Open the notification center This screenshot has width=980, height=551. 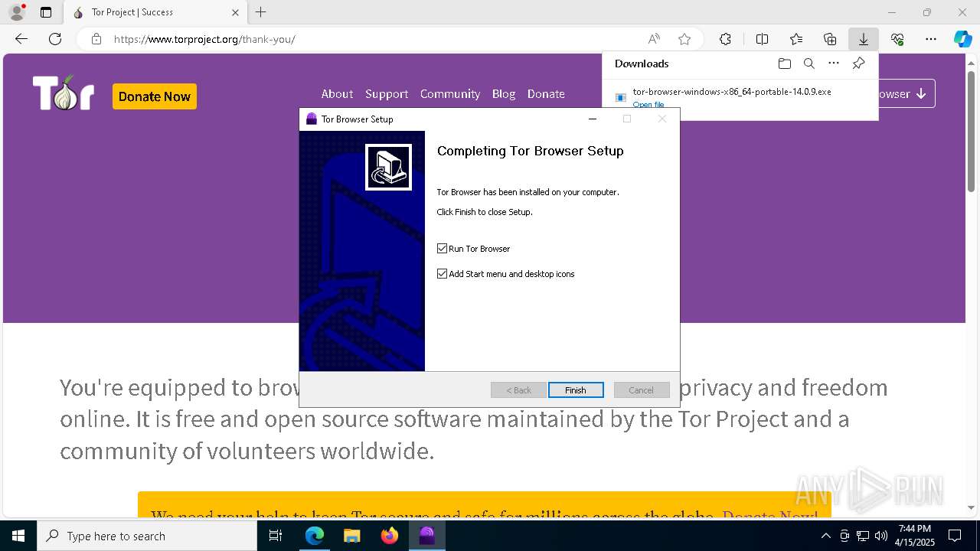pos(955,536)
